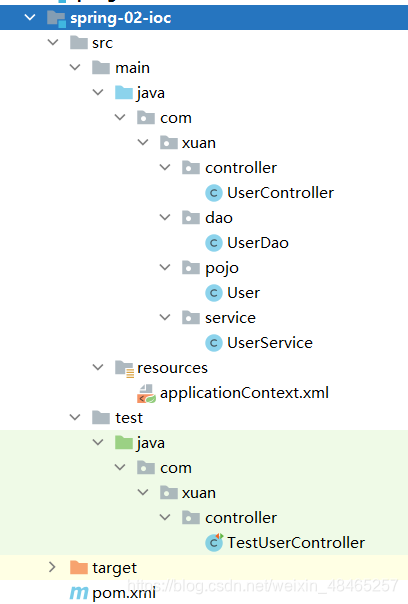408x604 pixels.
Task: Click the spring-02-ioc module folder icon
Action: 56,18
